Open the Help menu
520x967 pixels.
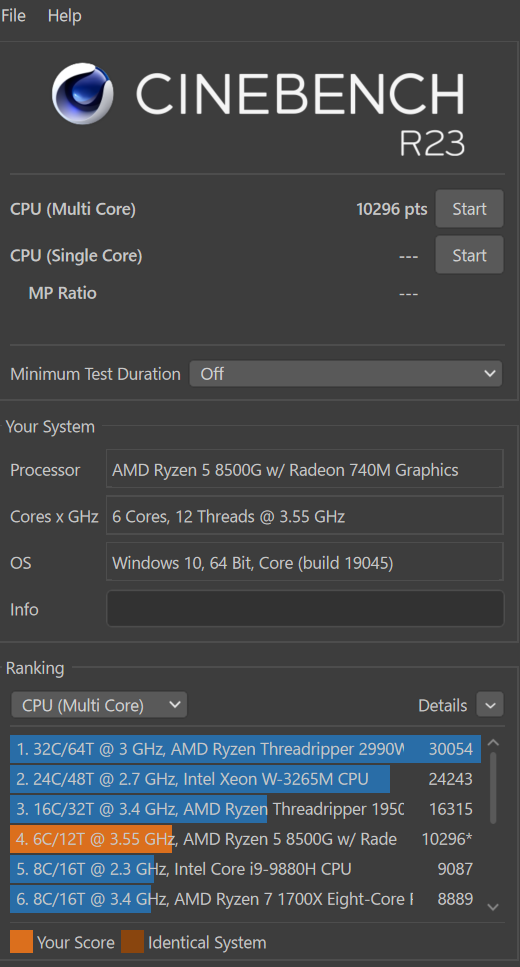[65, 15]
